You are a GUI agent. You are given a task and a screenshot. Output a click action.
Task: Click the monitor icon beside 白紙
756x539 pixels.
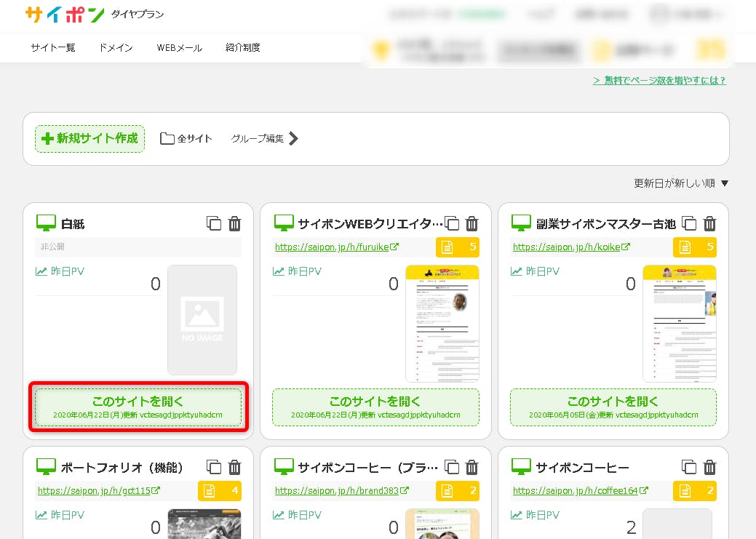(47, 223)
